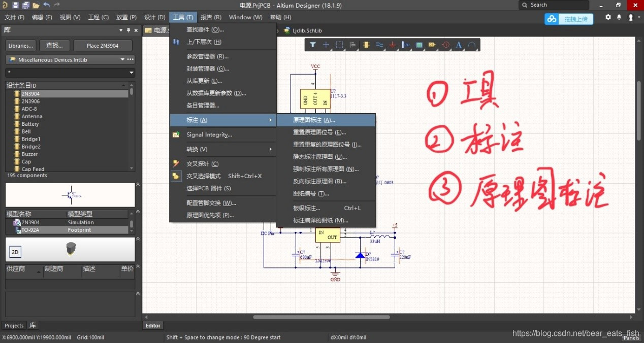Click the 交叉探针 cross probe icon

176,163
